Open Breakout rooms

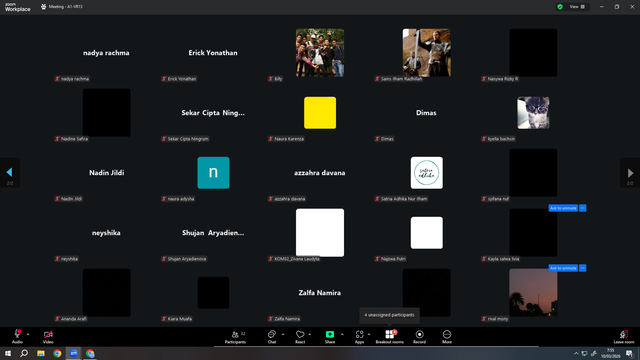[x=389, y=337]
